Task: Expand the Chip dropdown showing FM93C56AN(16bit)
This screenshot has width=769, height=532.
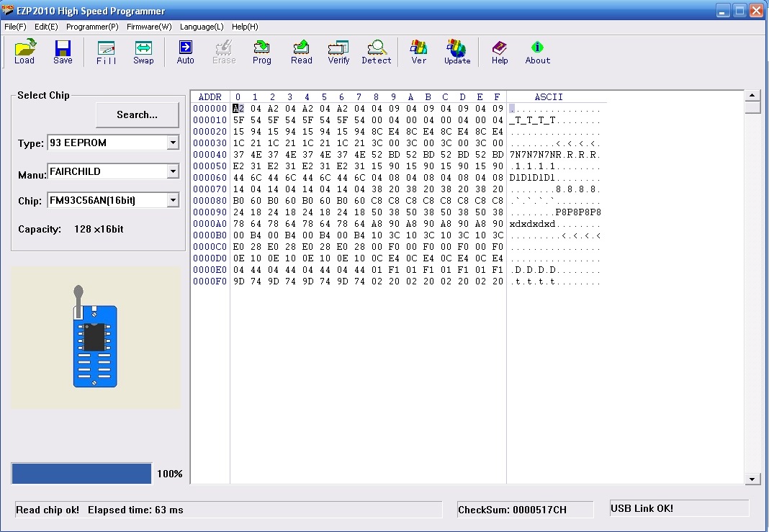Action: pos(173,200)
